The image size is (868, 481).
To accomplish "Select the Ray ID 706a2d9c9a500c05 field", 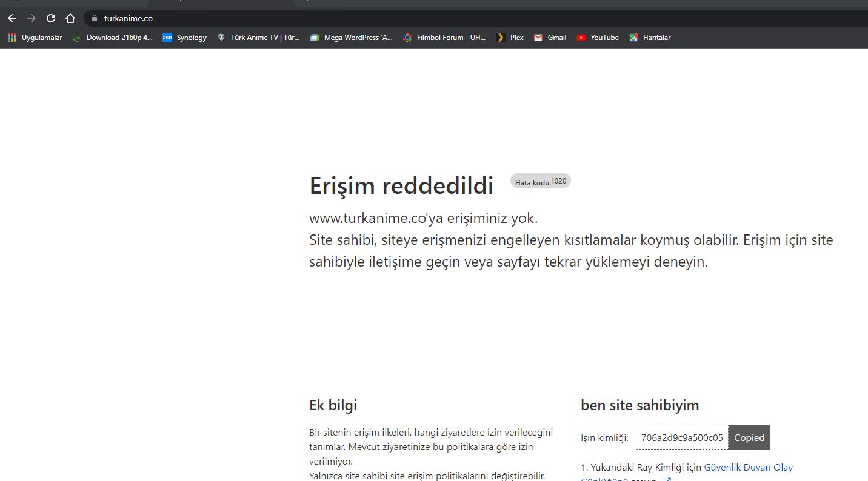I will point(682,437).
